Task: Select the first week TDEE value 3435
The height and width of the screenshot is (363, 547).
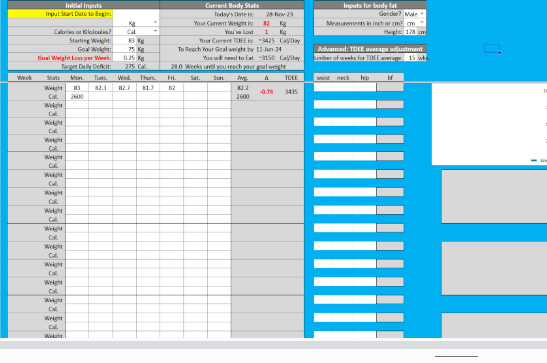Action: click(291, 92)
